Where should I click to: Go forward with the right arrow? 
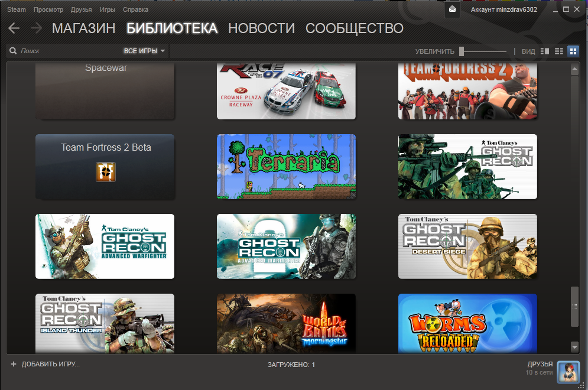37,28
